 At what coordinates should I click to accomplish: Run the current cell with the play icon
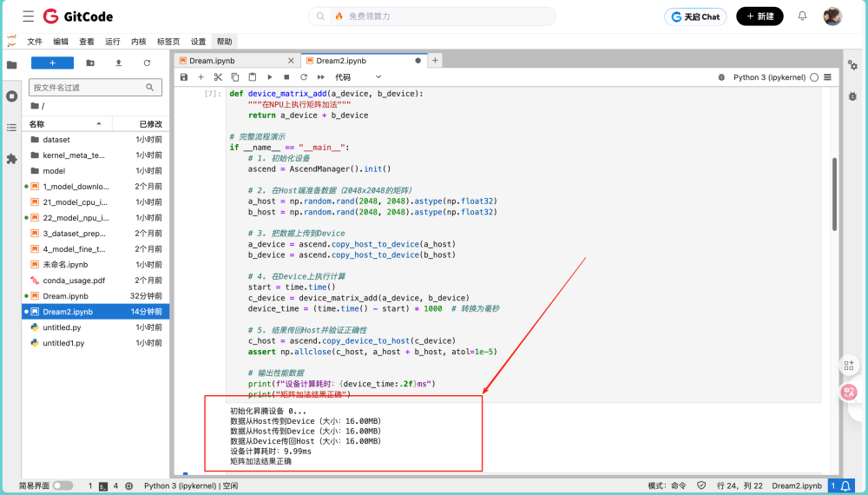pyautogui.click(x=270, y=77)
